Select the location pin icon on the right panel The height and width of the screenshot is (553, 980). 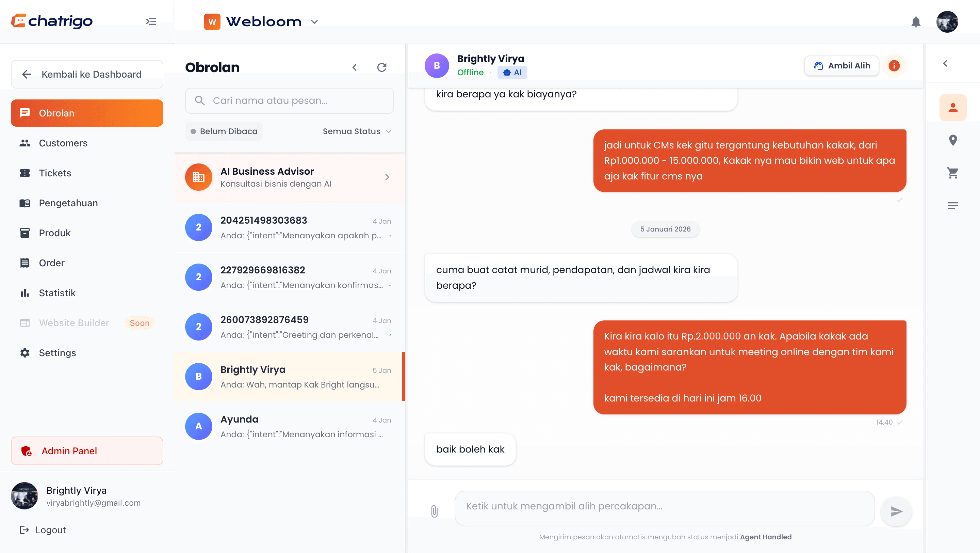(953, 140)
